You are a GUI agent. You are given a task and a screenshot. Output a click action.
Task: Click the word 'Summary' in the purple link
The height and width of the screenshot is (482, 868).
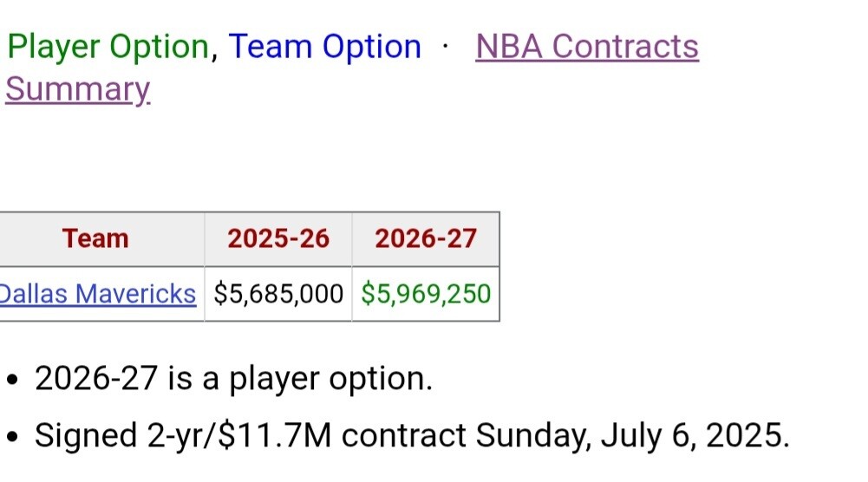pos(78,89)
